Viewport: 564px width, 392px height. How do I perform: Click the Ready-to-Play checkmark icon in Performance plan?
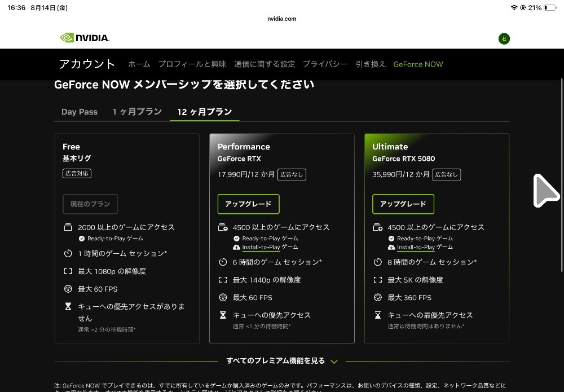coord(236,239)
